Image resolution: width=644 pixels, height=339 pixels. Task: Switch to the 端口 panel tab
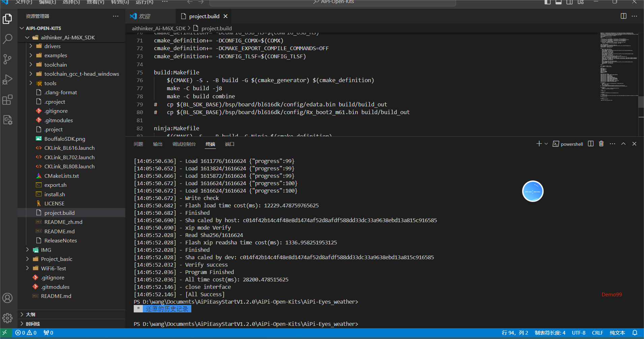[230, 144]
